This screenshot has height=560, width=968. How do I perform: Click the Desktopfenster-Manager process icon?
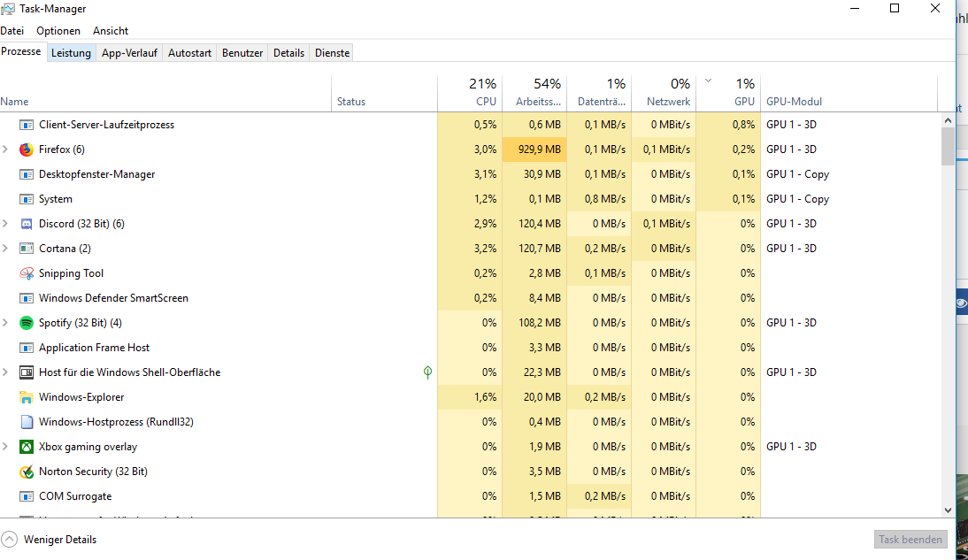tap(26, 174)
